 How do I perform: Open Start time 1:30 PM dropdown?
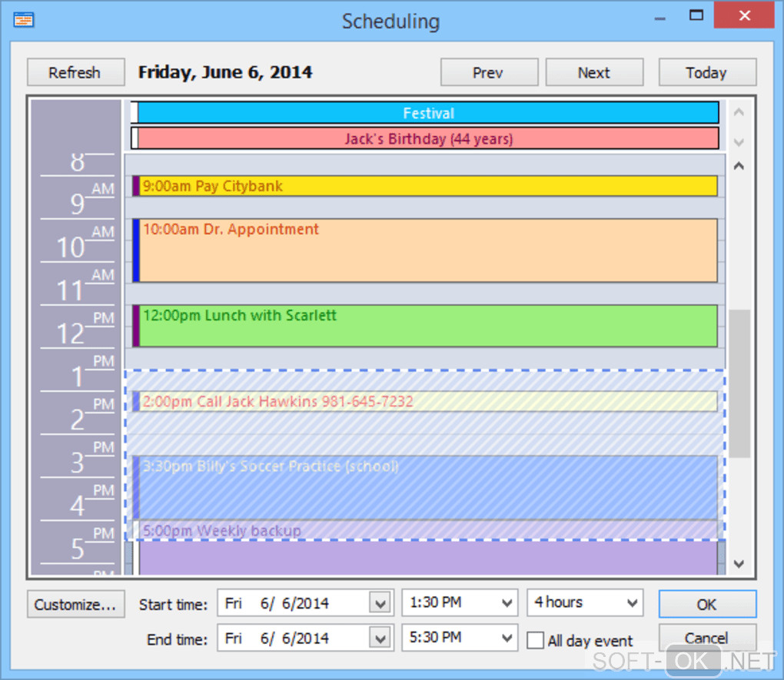[x=507, y=603]
